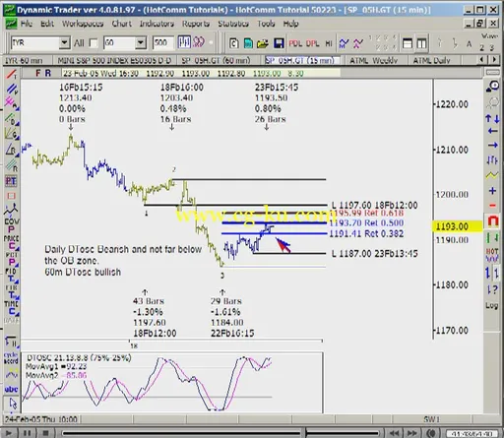504x438 pixels.
Task: Select the TIME C tool
Action: pyautogui.click(x=11, y=308)
